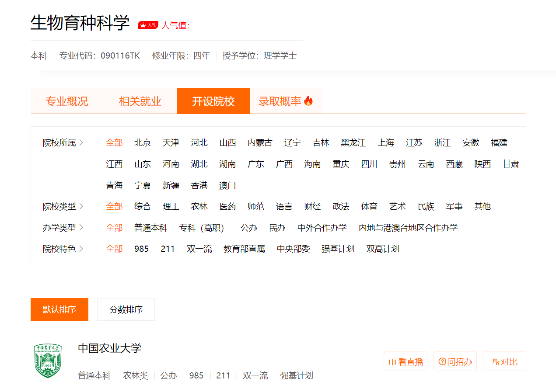Choose 西藏 region filter
This screenshot has height=392, width=556.
454,164
